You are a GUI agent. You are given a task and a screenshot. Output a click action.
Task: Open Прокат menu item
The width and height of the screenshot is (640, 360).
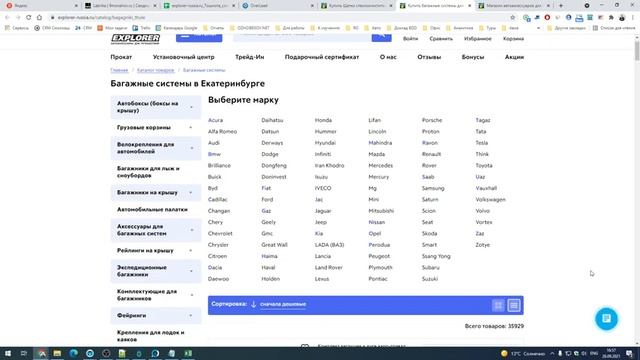click(121, 57)
